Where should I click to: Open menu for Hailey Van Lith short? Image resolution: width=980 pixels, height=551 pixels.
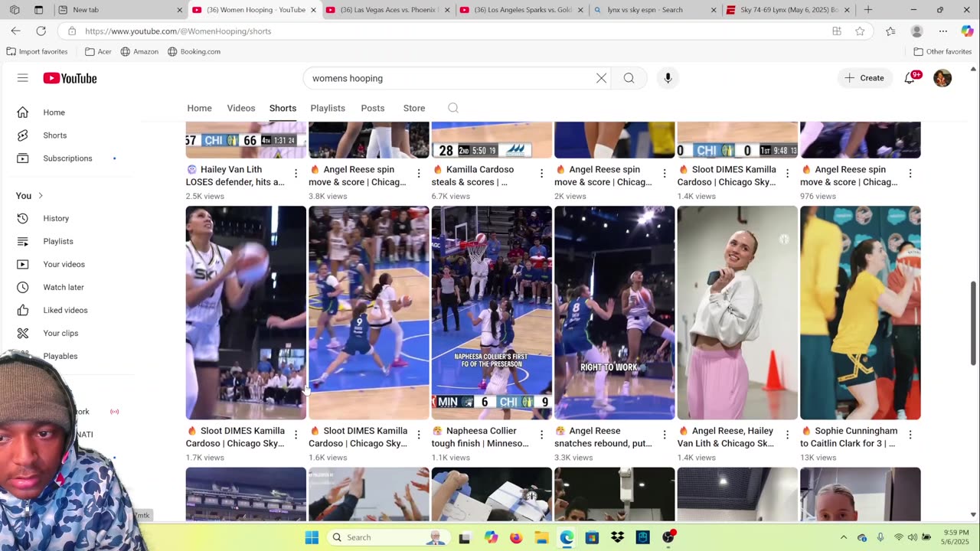(x=296, y=174)
